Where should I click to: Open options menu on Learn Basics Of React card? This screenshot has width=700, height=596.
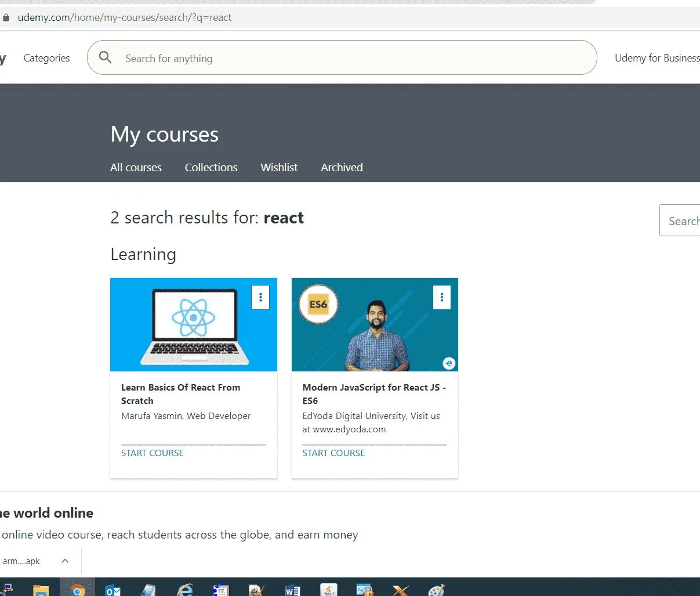click(x=260, y=298)
